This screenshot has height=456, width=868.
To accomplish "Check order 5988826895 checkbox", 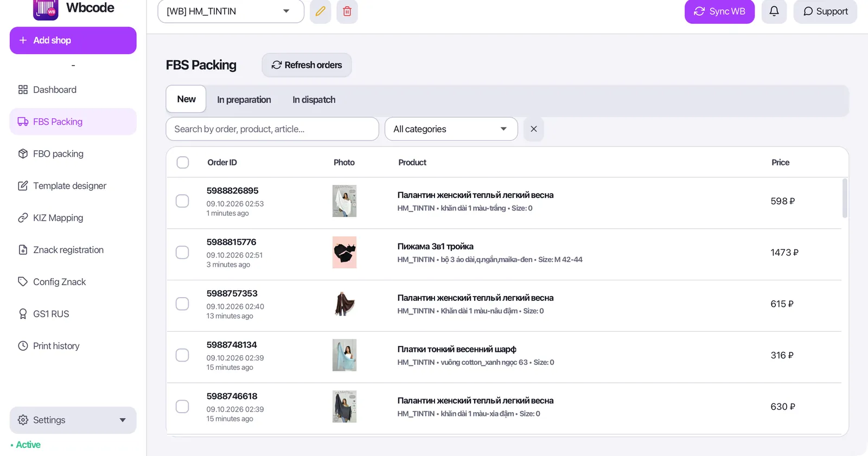I will click(182, 201).
